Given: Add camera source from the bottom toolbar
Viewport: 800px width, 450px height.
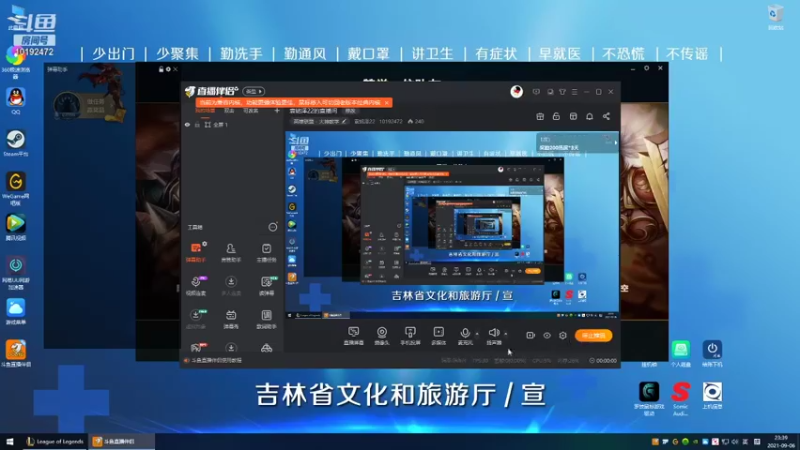Looking at the screenshot, I should (x=382, y=336).
